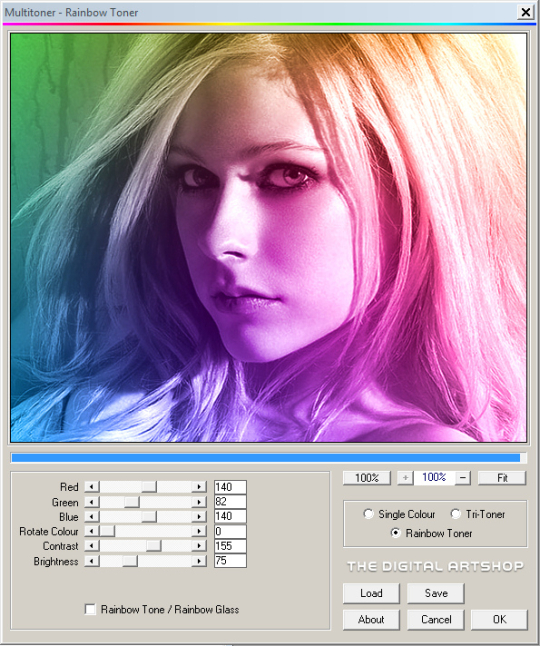This screenshot has height=646, width=540.
Task: Click the Brightness slider left arrow
Action: [x=92, y=561]
